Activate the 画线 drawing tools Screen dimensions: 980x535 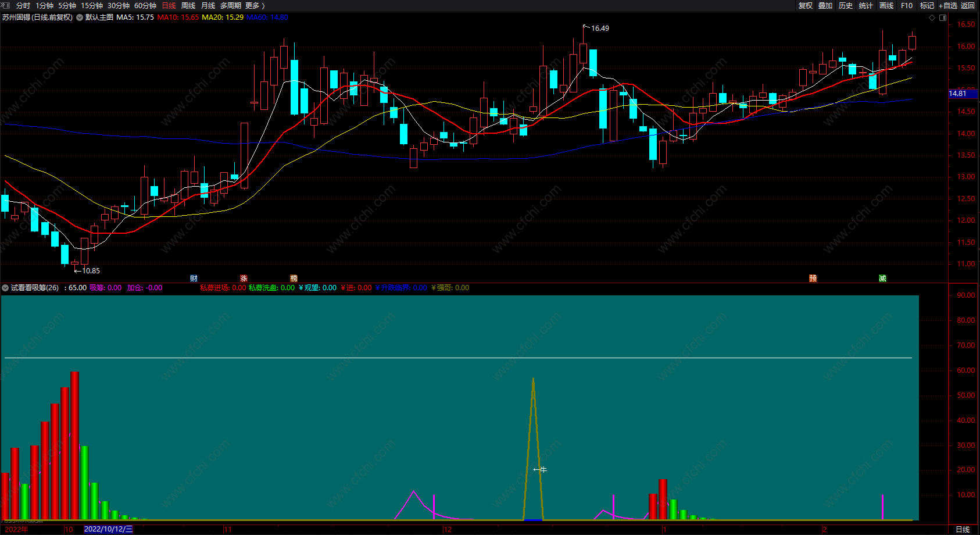pyautogui.click(x=886, y=6)
